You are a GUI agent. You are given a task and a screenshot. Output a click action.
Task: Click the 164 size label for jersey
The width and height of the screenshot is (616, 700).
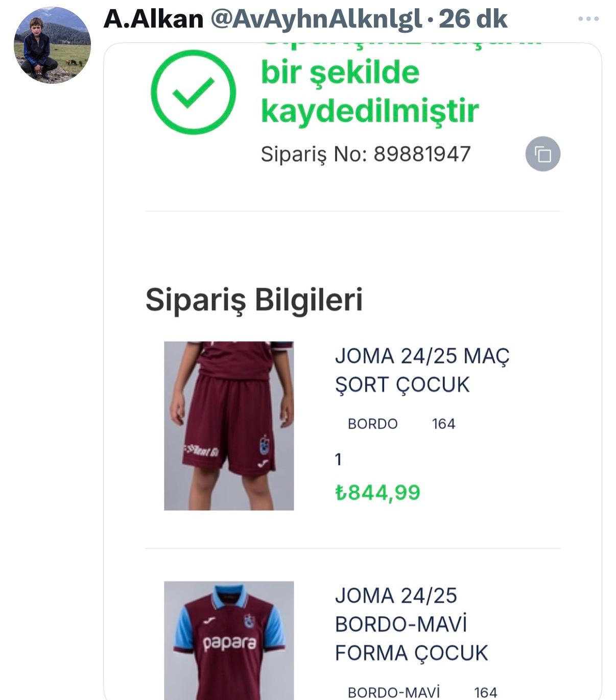(485, 692)
